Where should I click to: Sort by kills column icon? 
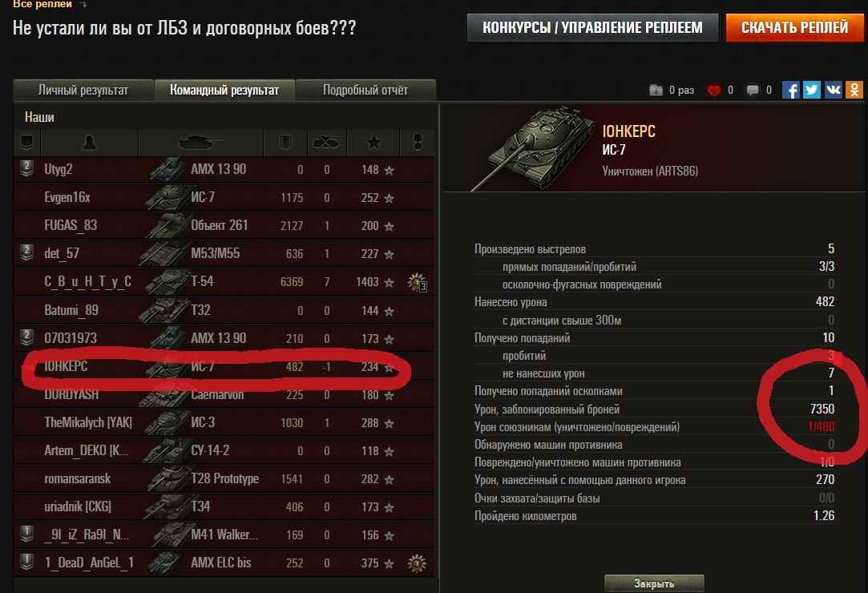pos(326,143)
